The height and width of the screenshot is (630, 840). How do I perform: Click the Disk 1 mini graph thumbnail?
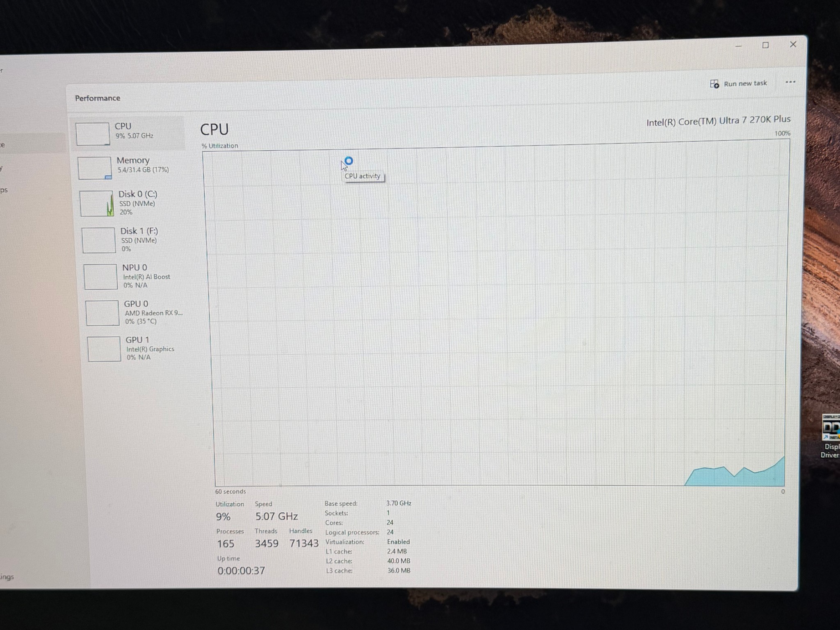98,240
